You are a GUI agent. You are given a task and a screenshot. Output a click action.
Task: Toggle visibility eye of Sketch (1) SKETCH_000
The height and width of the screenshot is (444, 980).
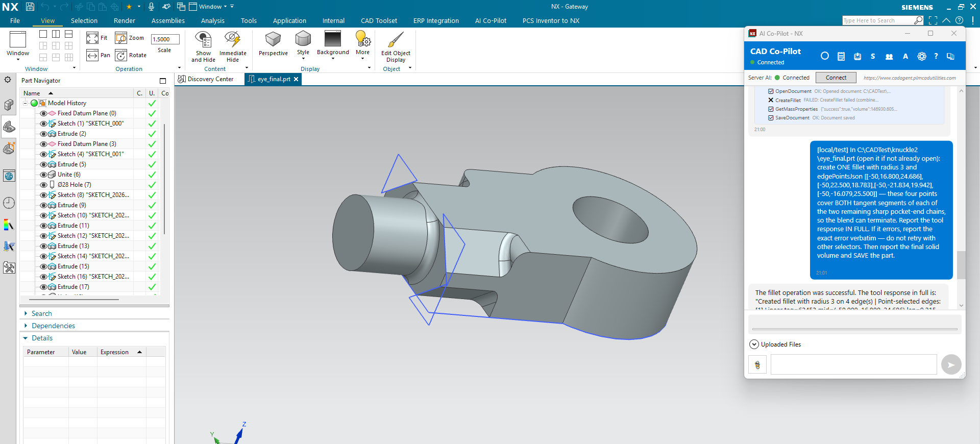pos(43,124)
